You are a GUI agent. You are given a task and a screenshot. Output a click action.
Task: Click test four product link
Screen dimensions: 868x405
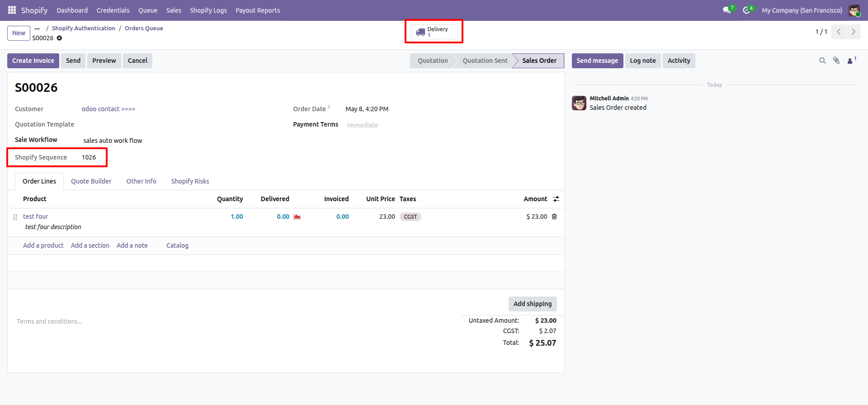(x=35, y=217)
